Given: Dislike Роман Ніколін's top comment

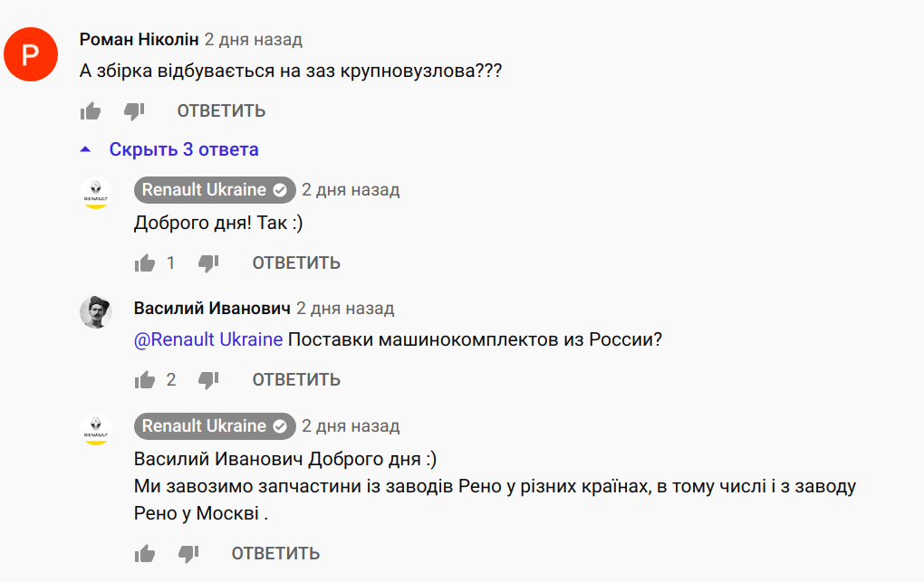Looking at the screenshot, I should click(134, 111).
